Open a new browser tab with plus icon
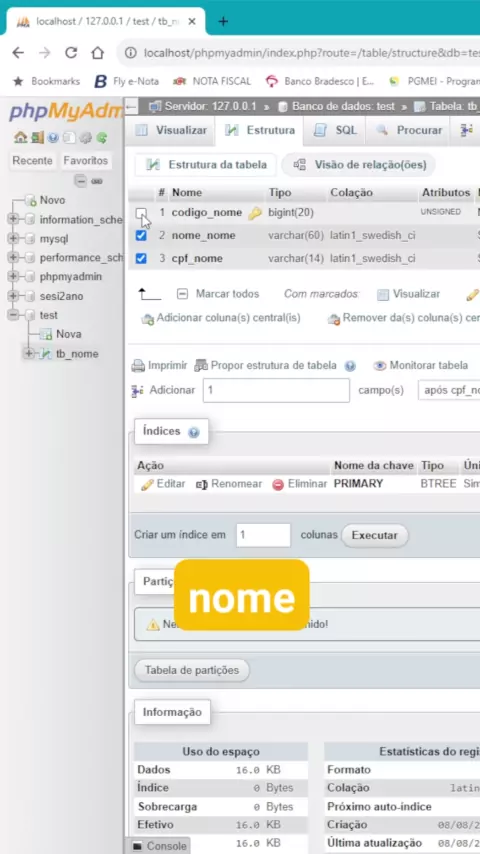 pos(223,21)
